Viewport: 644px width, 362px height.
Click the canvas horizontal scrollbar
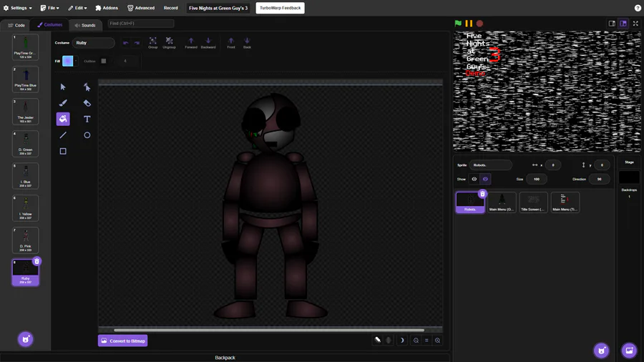(x=269, y=330)
